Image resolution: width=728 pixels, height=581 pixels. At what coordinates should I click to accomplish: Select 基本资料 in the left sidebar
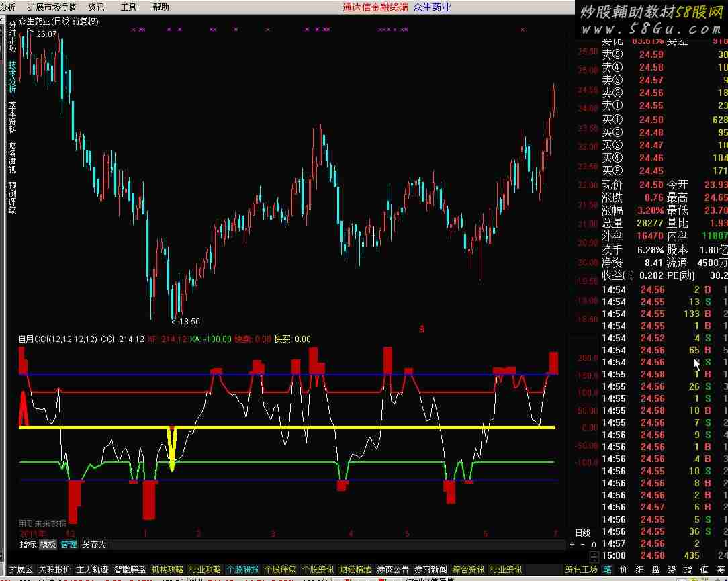(12, 118)
